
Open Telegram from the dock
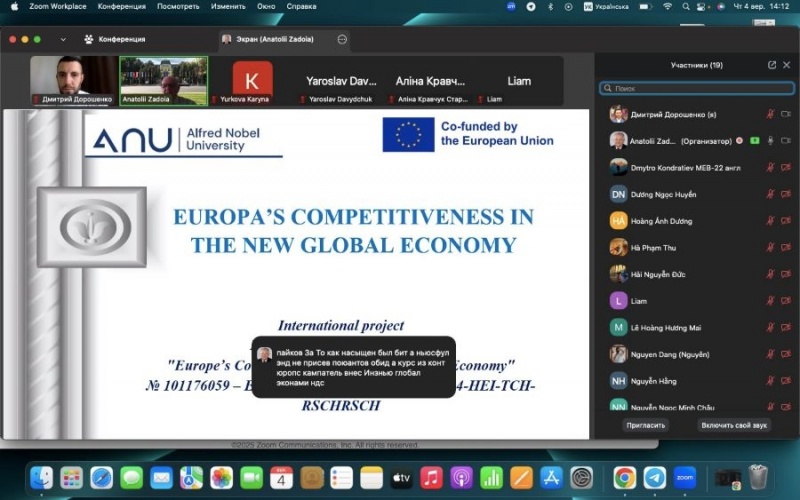(655, 477)
